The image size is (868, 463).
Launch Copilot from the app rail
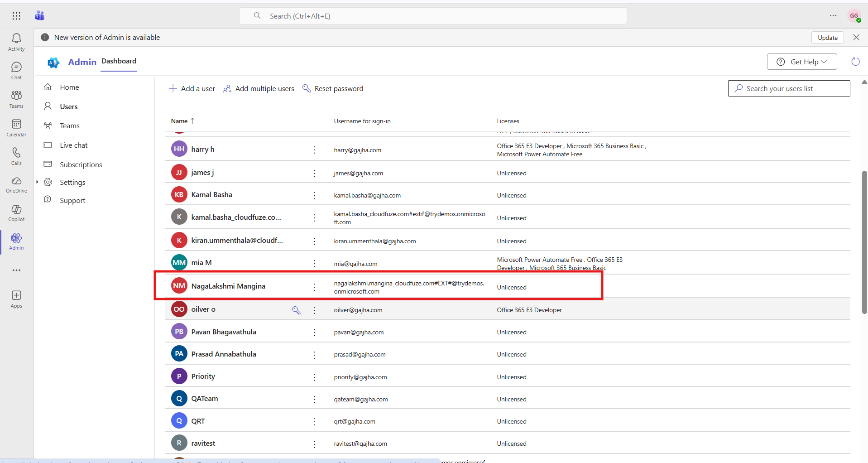[16, 212]
